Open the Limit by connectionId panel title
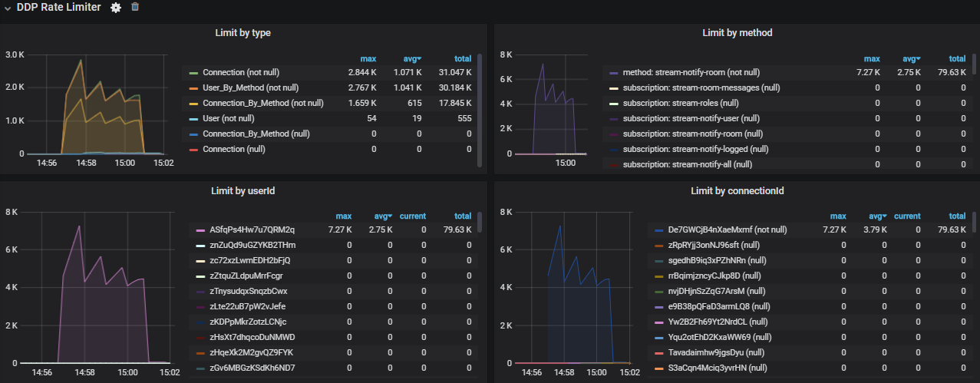Screen dimensions: 980x383 click(737, 190)
